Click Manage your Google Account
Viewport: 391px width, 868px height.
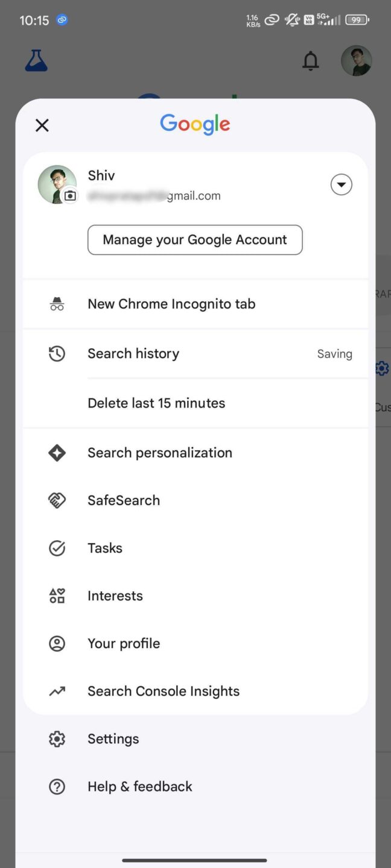(x=195, y=239)
